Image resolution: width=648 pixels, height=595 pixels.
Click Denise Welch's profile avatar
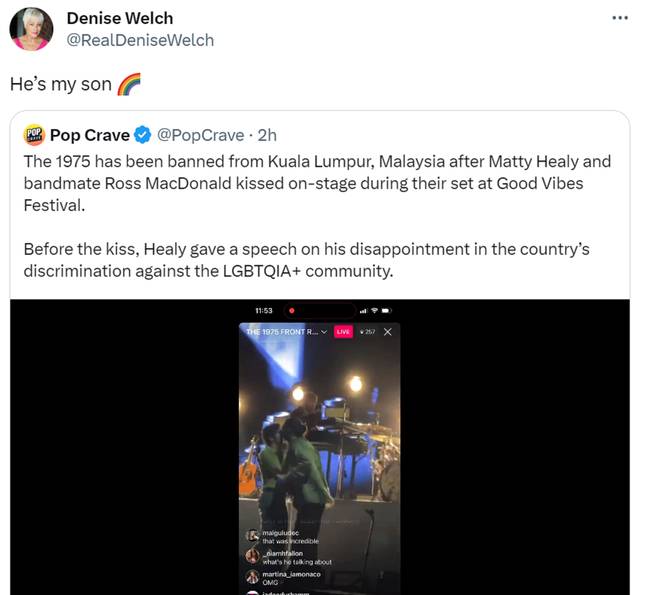(31, 29)
